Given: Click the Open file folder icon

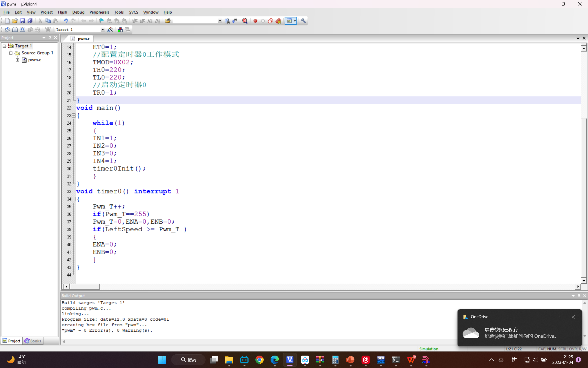Looking at the screenshot, I should click(15, 21).
